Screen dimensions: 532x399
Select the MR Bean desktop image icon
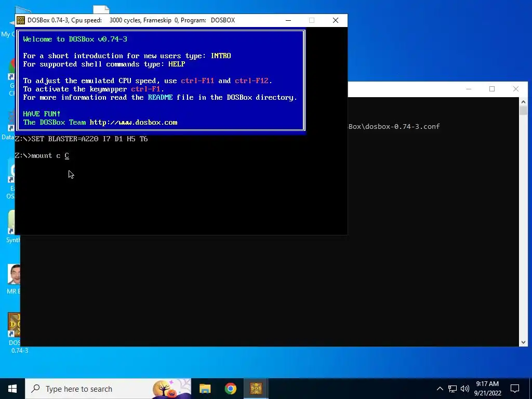(14, 279)
